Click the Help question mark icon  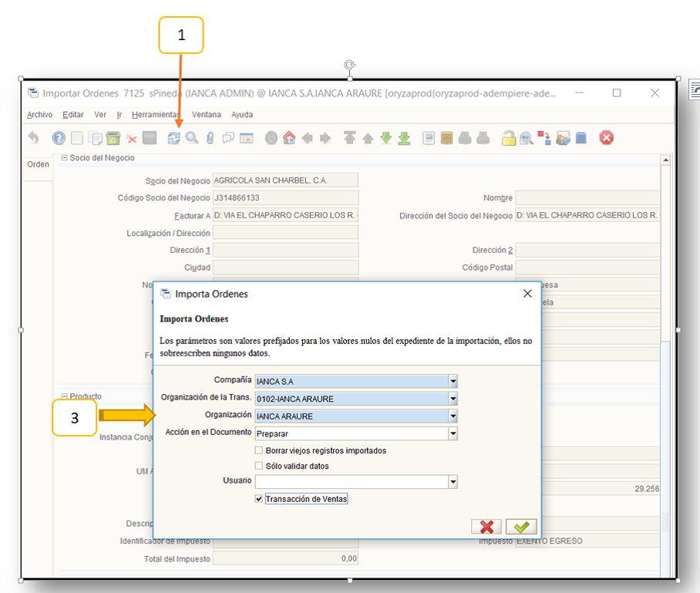coord(58,138)
